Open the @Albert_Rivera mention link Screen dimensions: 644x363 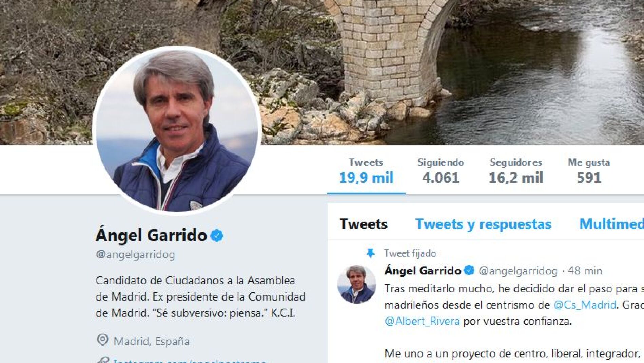422,321
